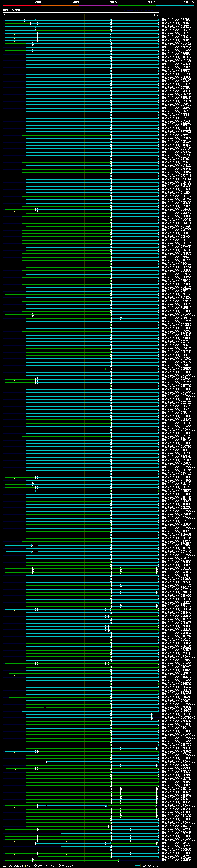Click the =100char. scale legend text
The width and height of the screenshot is (197, 868).
coord(150,865)
